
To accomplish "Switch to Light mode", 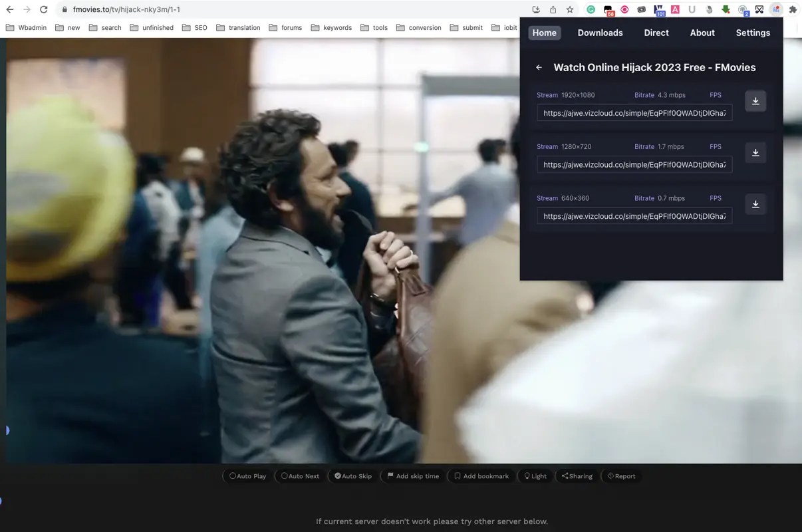I will pos(535,476).
